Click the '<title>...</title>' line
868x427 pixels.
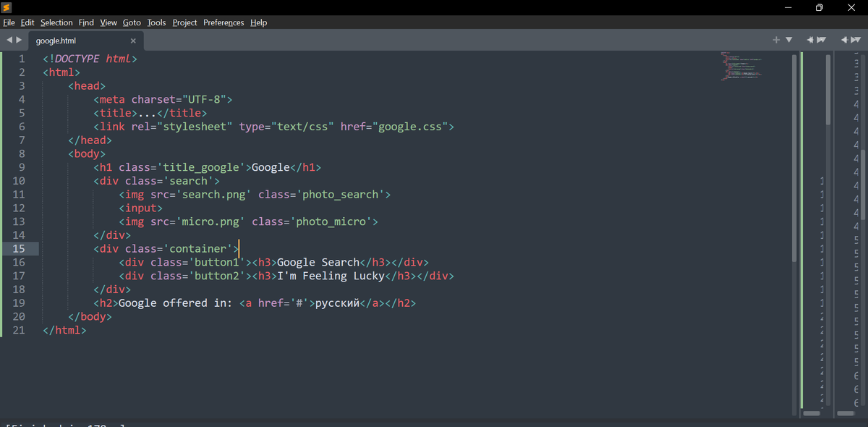click(x=150, y=113)
